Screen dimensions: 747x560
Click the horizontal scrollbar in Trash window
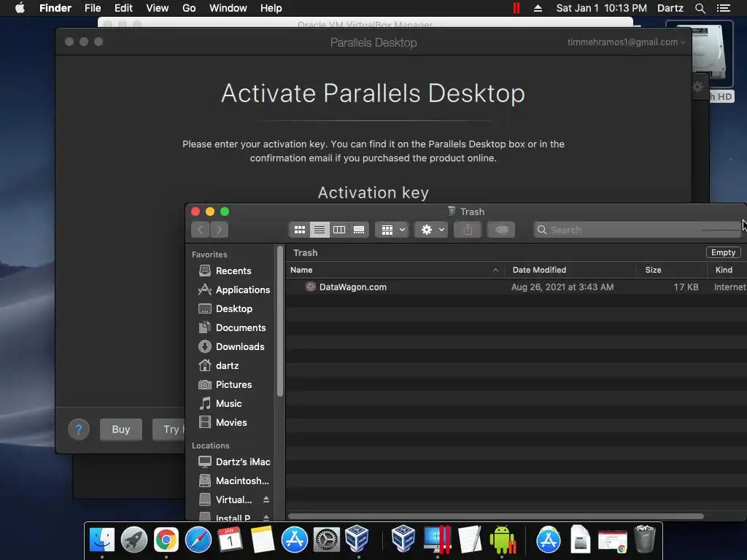click(x=496, y=516)
